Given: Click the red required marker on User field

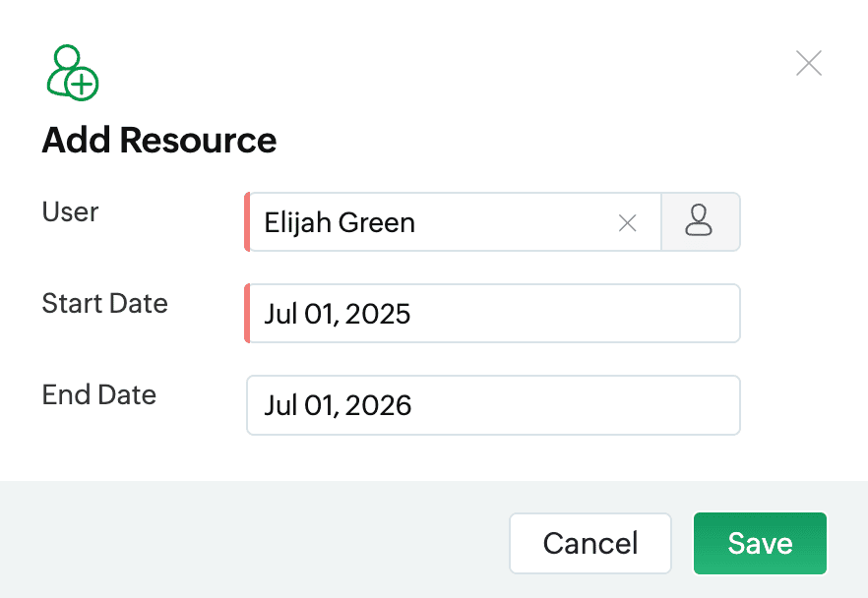Looking at the screenshot, I should pyautogui.click(x=247, y=222).
